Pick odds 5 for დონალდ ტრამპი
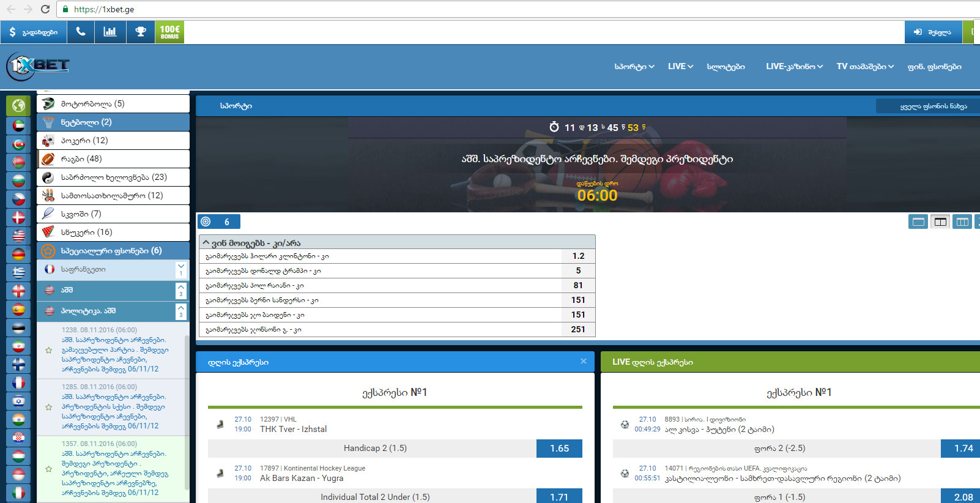The height and width of the screenshot is (503, 980). pos(578,271)
